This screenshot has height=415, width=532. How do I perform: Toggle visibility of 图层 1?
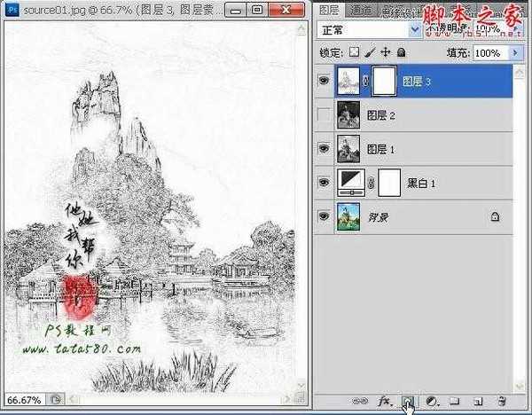click(324, 149)
